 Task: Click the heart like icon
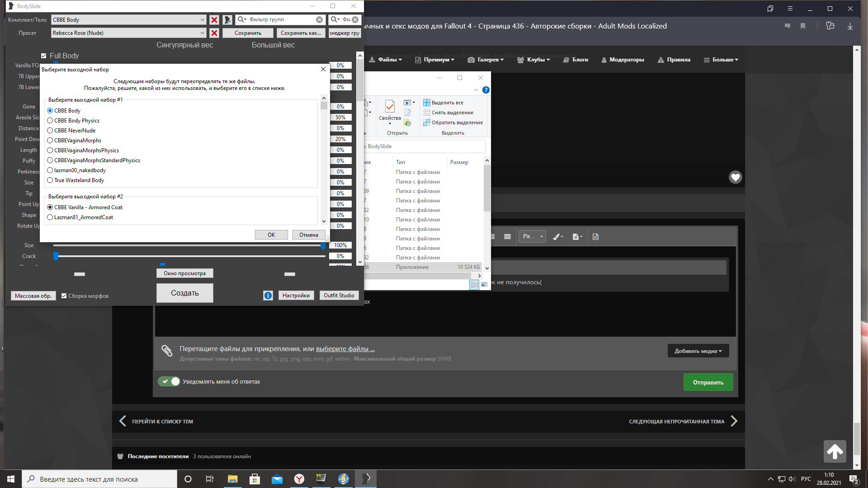(x=735, y=177)
